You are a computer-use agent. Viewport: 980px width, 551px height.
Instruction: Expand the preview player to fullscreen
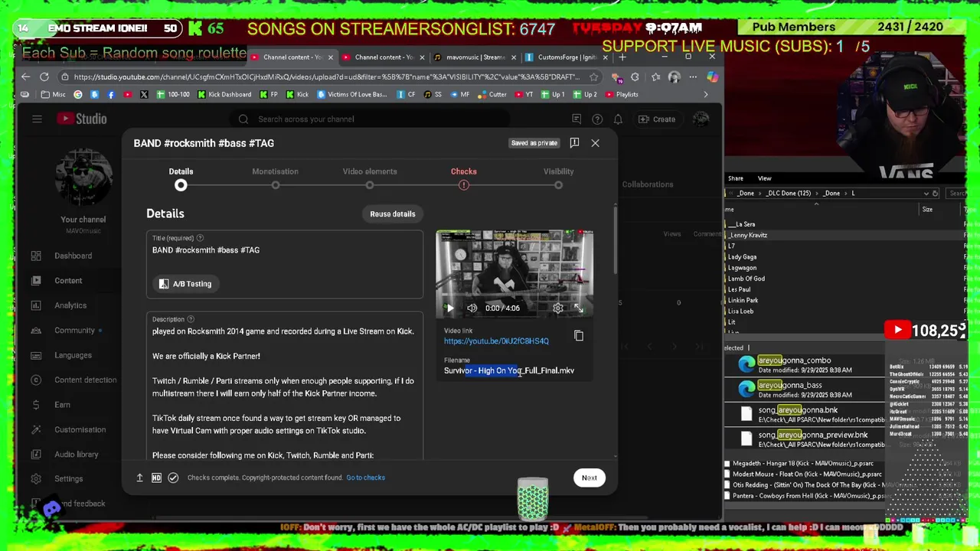(579, 308)
